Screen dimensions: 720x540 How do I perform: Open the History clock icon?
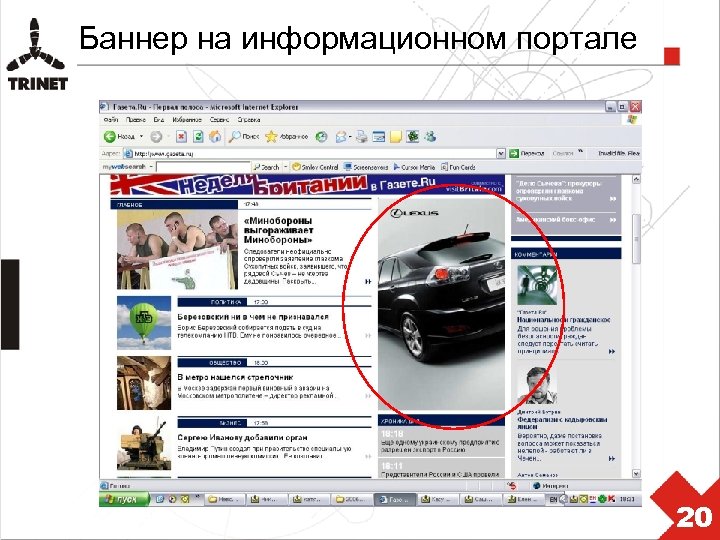[321, 136]
